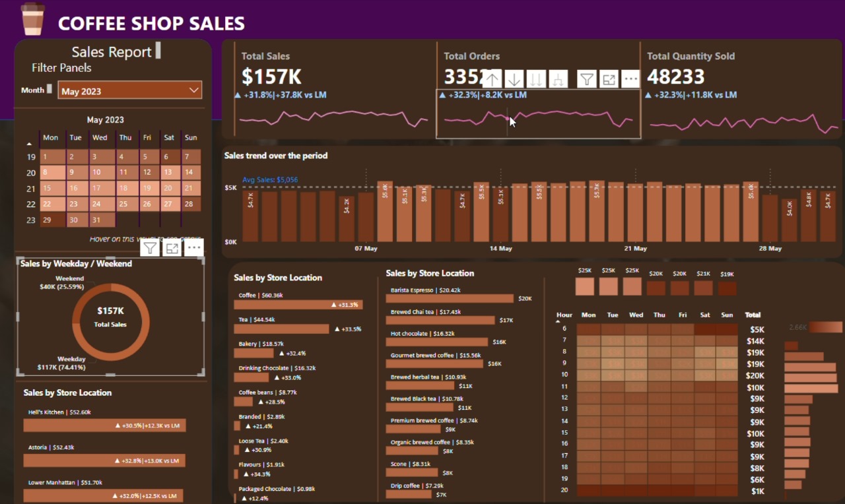Click filter icon above Weekday / Weekend visual
This screenshot has height=504, width=845.
(x=151, y=248)
